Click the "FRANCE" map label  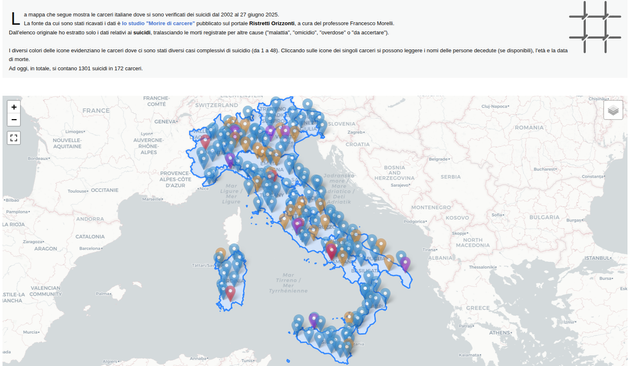coord(96,110)
